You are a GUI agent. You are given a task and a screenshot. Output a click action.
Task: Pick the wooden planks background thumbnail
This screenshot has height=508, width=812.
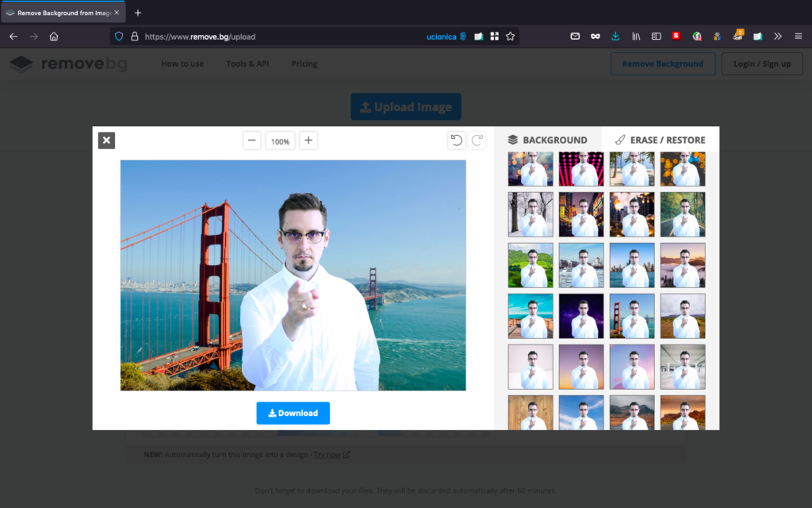tap(530, 413)
